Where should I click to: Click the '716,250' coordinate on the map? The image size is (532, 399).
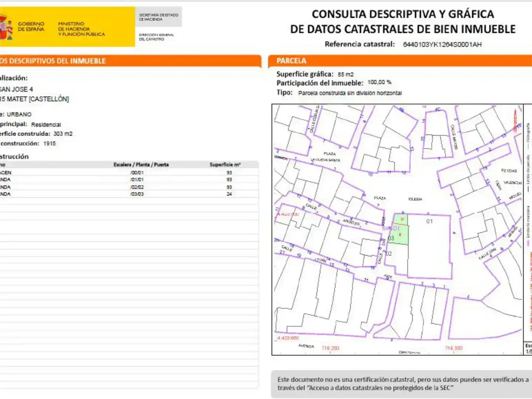point(330,348)
